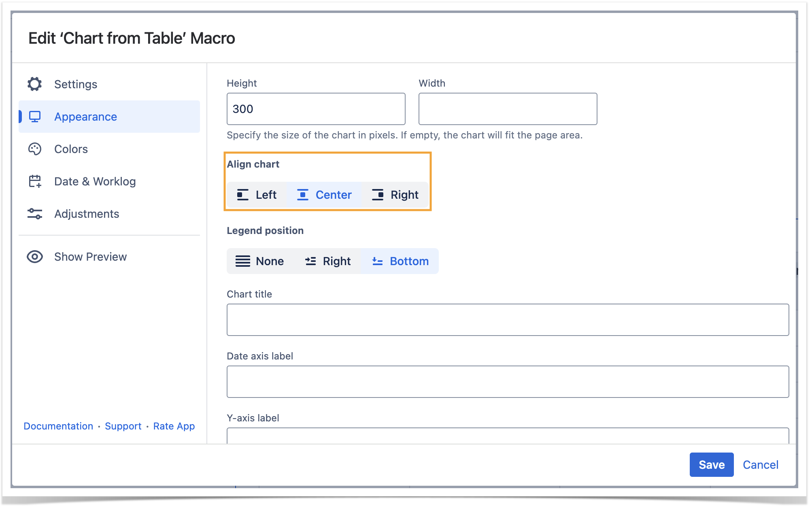Select Center chart alignment
812x508 pixels.
coord(324,195)
